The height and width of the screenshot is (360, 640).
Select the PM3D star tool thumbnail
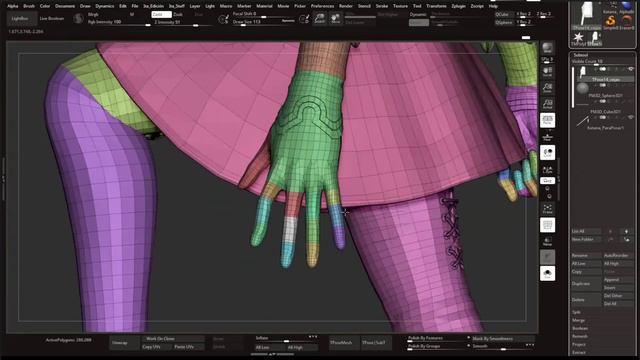(578, 39)
